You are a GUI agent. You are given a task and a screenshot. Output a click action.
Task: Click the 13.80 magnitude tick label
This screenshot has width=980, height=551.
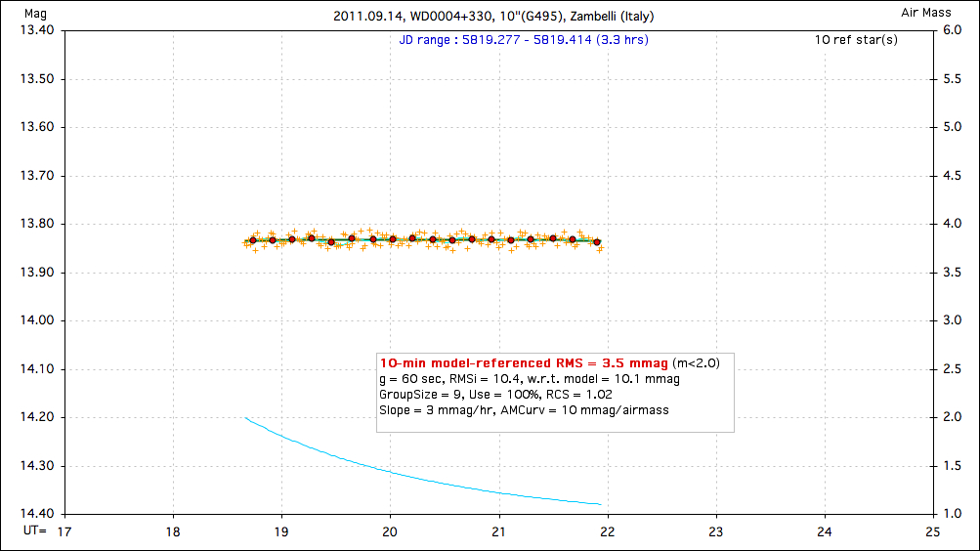pyautogui.click(x=37, y=224)
